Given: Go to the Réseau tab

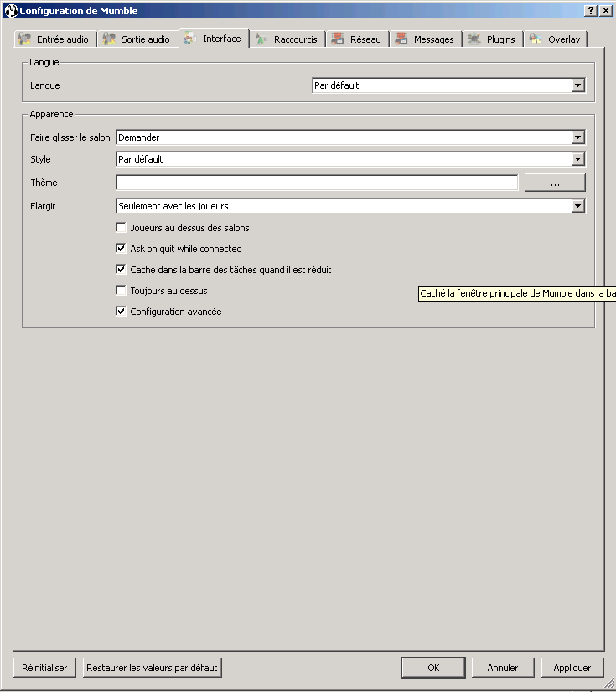Looking at the screenshot, I should point(357,39).
